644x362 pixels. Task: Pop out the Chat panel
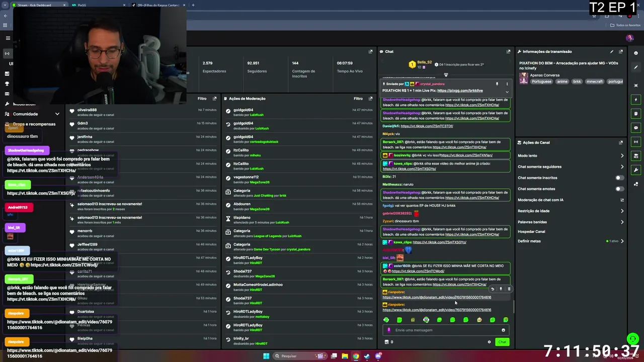508,51
